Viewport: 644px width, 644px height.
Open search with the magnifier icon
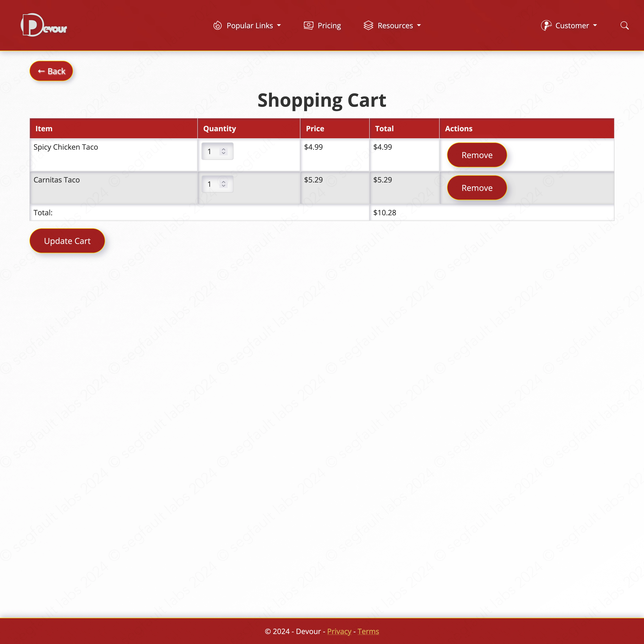point(624,26)
